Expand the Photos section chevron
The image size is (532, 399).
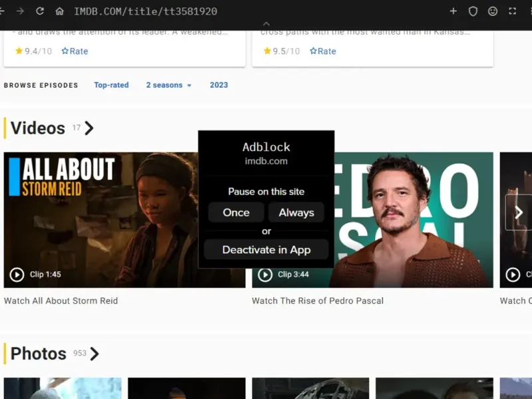[x=94, y=354]
